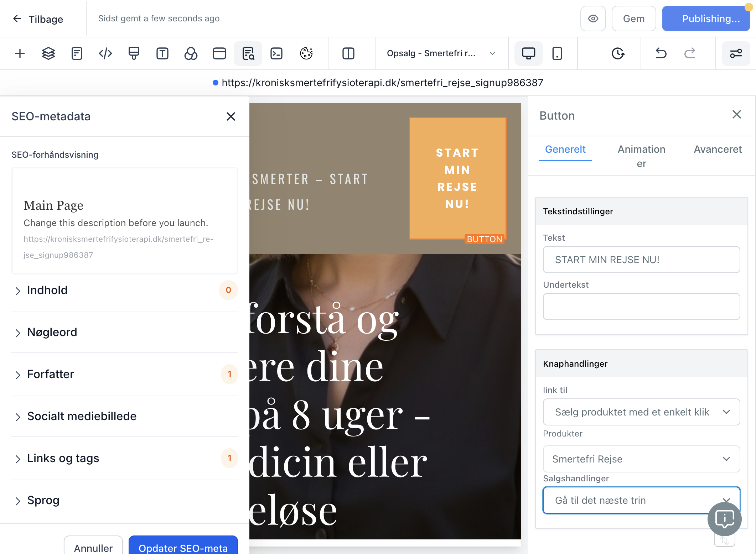Expand the Indhold section
The height and width of the screenshot is (554, 756).
[125, 290]
